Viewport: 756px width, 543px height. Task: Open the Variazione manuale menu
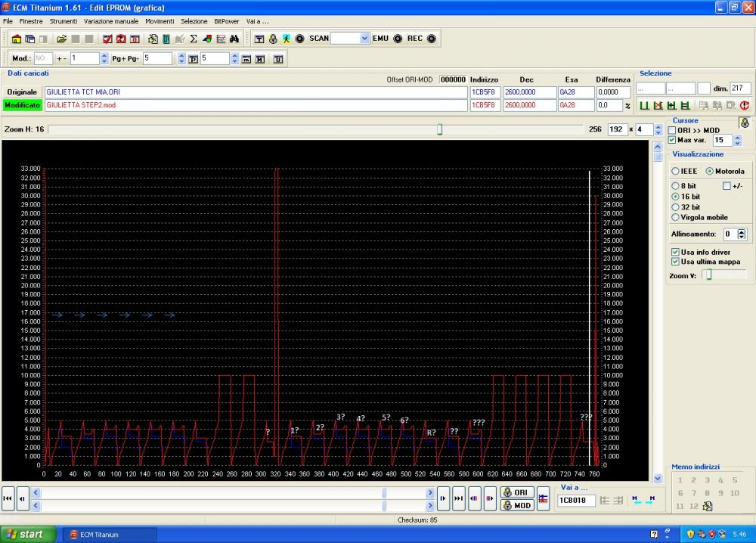click(x=111, y=21)
